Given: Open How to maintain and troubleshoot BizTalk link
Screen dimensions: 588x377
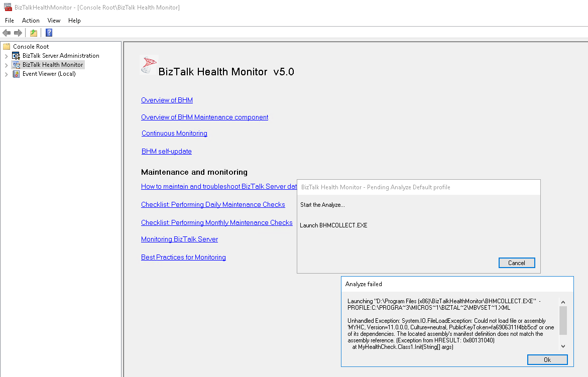Looking at the screenshot, I should pos(219,187).
